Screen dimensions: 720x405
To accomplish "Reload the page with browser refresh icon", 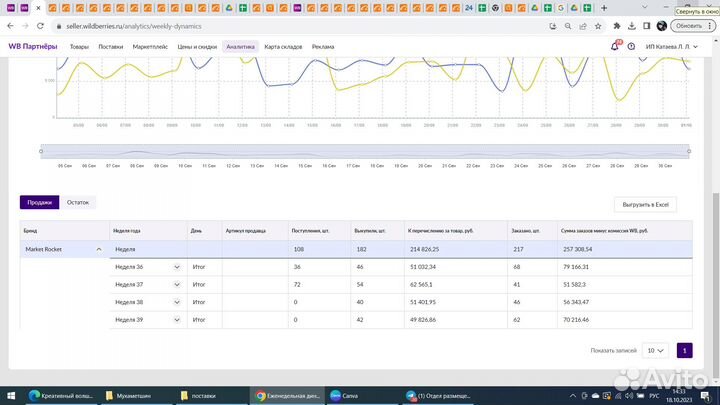I will coord(40,26).
